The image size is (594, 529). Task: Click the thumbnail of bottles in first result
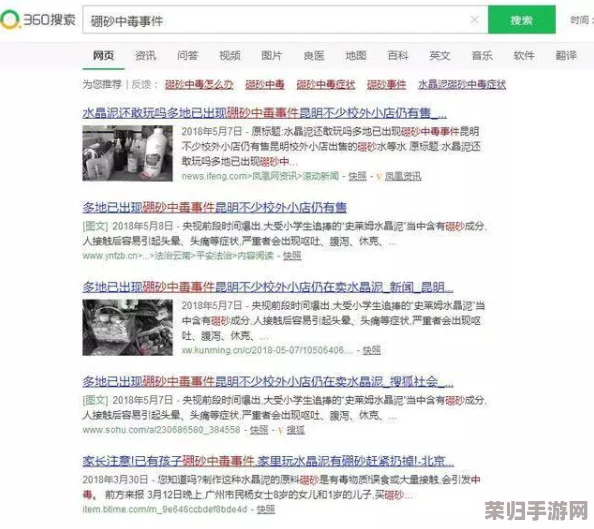coord(128,153)
